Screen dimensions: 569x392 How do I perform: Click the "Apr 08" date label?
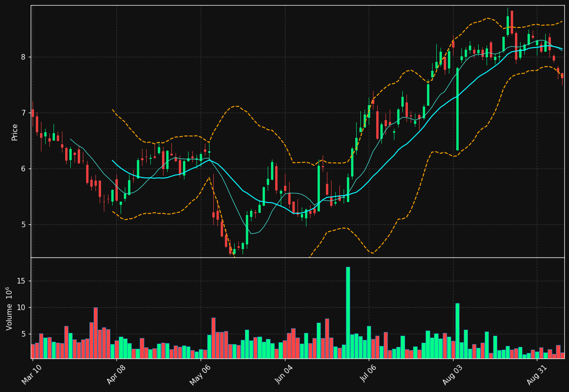(116, 374)
